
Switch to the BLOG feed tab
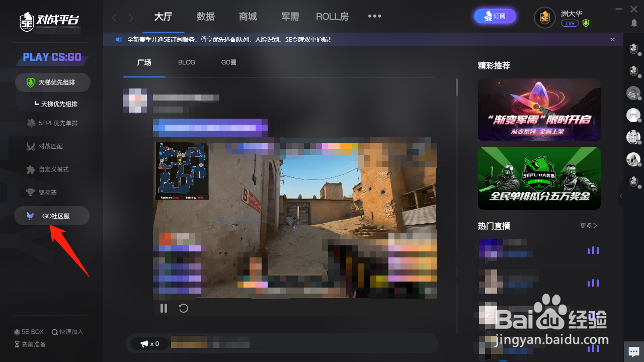click(x=187, y=63)
